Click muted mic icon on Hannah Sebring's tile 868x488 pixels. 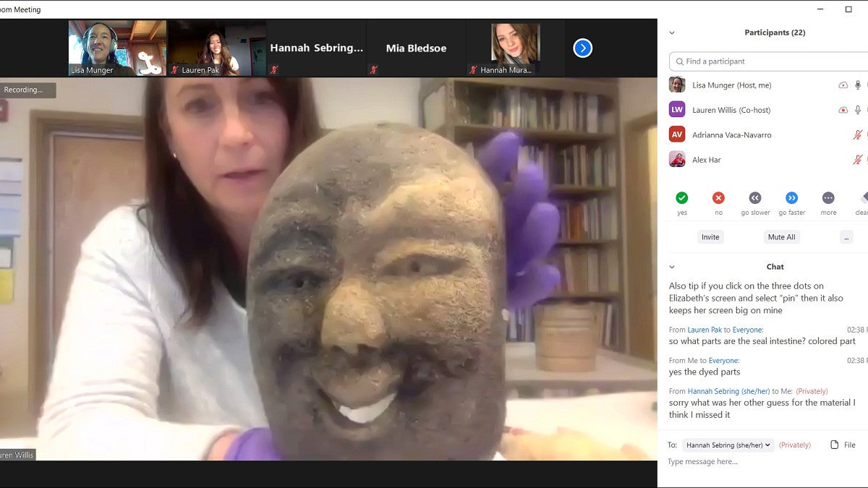click(274, 70)
